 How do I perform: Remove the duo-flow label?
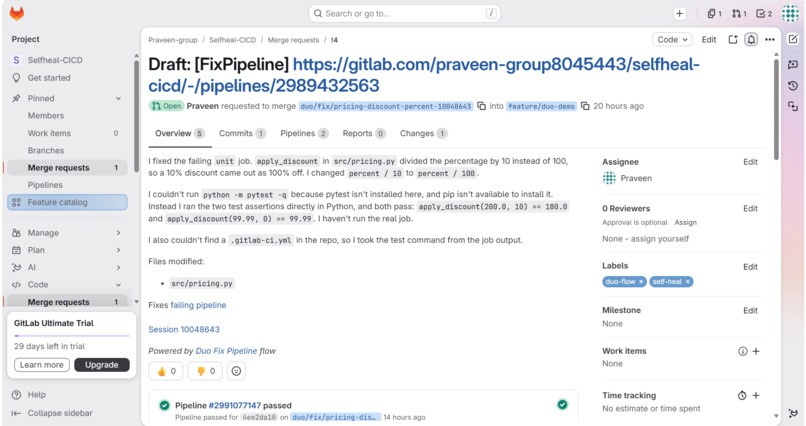click(x=641, y=282)
